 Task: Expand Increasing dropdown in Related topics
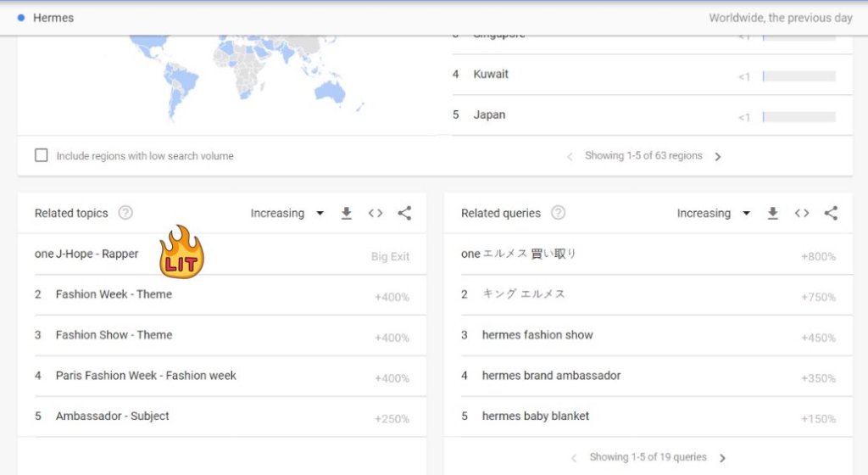287,214
